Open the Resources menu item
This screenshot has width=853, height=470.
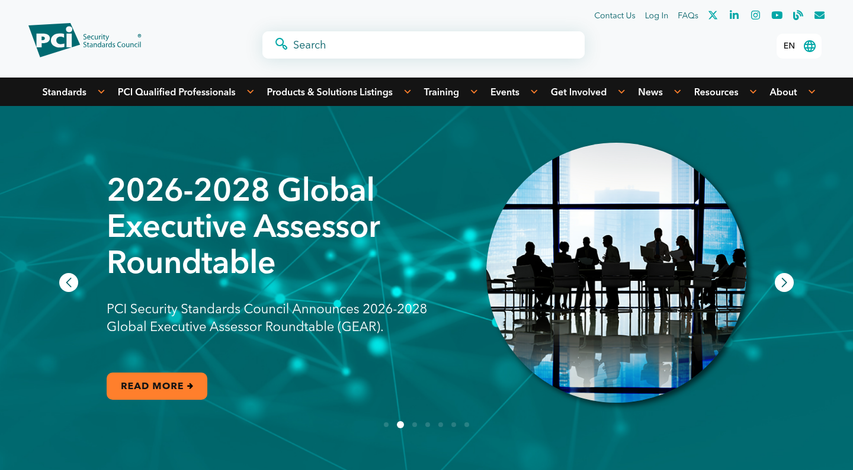716,92
